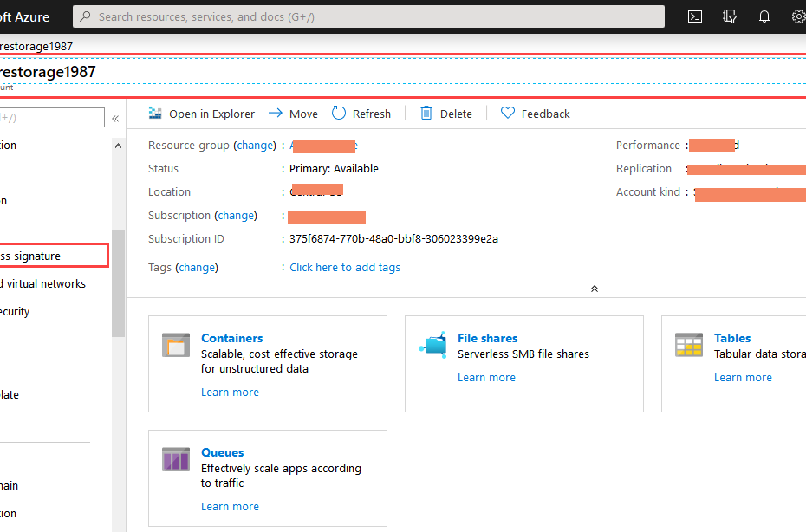
Task: Click the 'Primary: Available' status text
Action: pos(334,169)
